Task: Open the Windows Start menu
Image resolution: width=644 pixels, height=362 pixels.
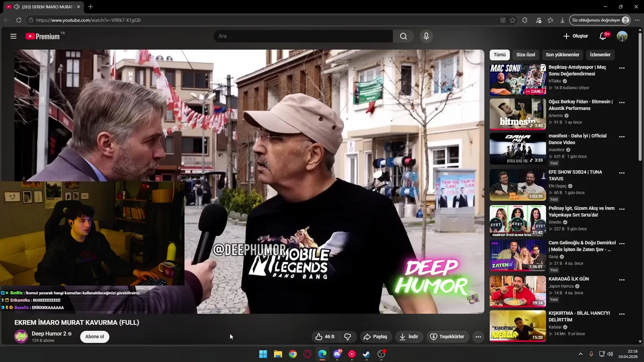Action: (263, 354)
